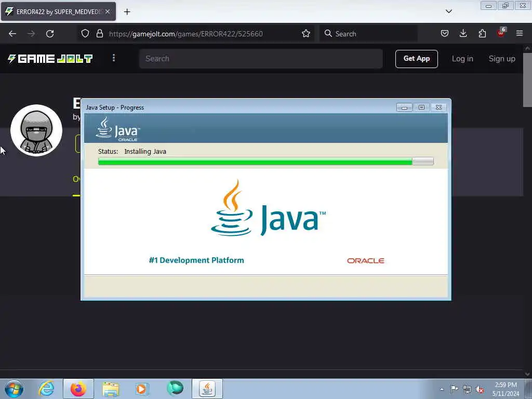Click the Game Jolt site search field
Screen dimensions: 532x399
pyautogui.click(x=261, y=58)
